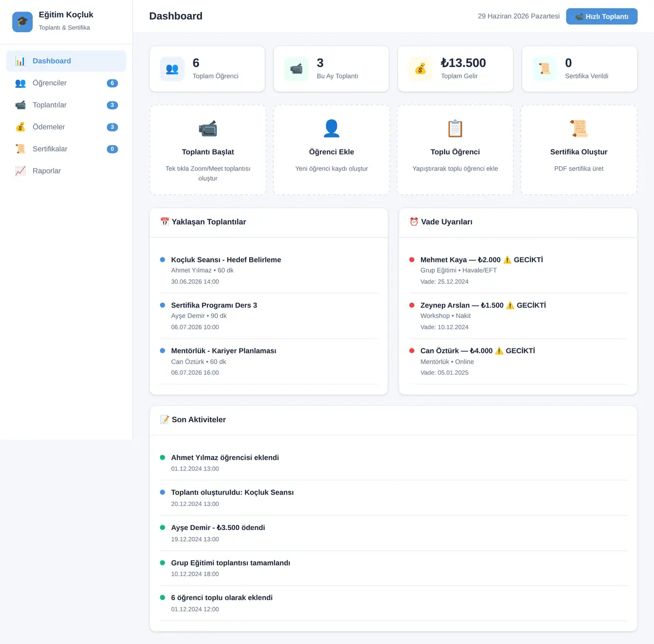Select the Sertifika Programı Ders 3 meeting
Image resolution: width=654 pixels, height=644 pixels.
pos(269,316)
